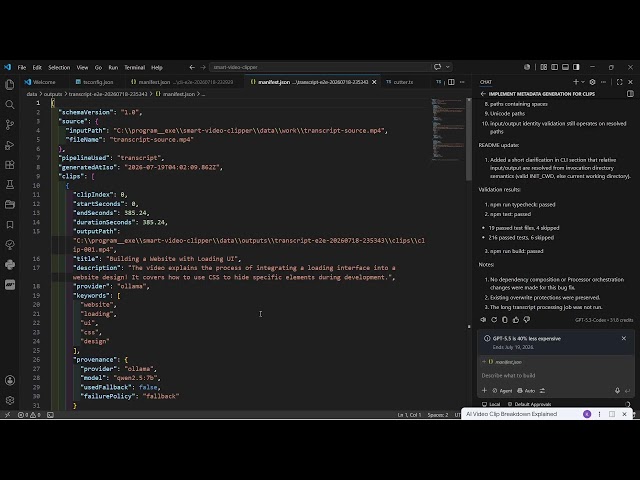Open the Manage gear in activity bar
640x480 pixels.
coord(10,400)
